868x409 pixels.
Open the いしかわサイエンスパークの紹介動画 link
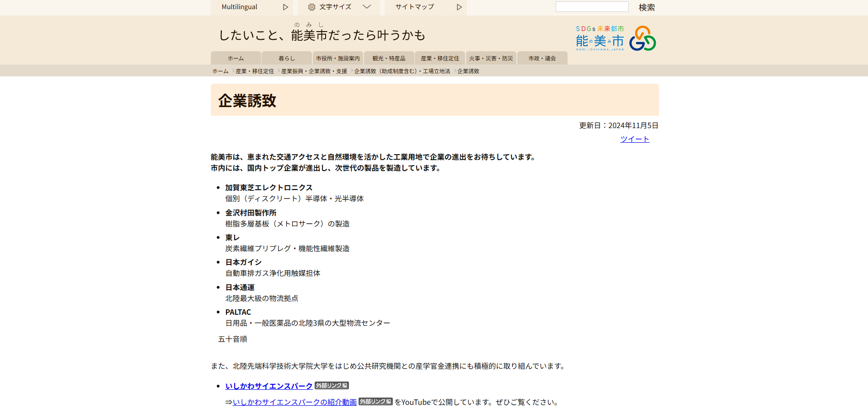coord(295,402)
